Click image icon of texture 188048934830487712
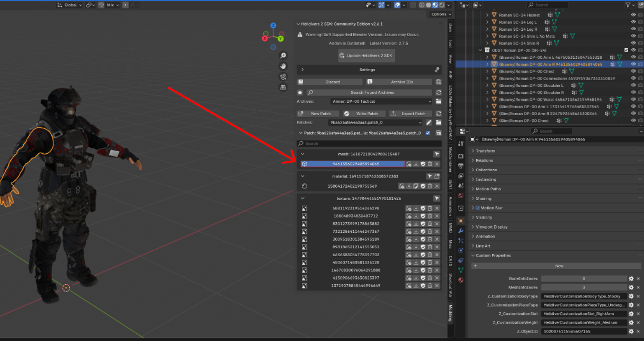This screenshot has width=644, height=341. pos(305,216)
